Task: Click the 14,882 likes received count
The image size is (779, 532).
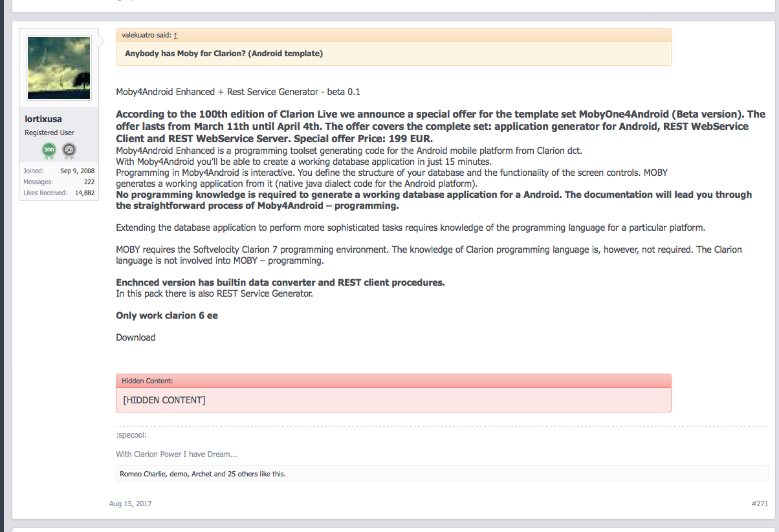Action: click(x=84, y=193)
